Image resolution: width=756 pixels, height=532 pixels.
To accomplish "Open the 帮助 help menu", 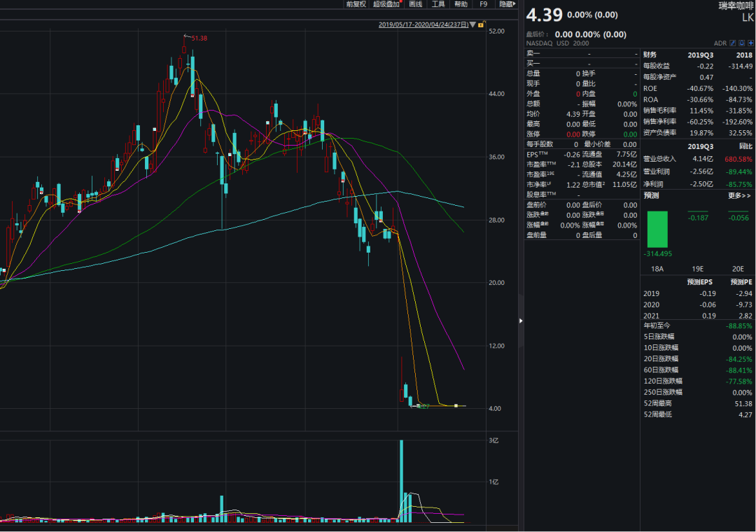I will tap(461, 4).
